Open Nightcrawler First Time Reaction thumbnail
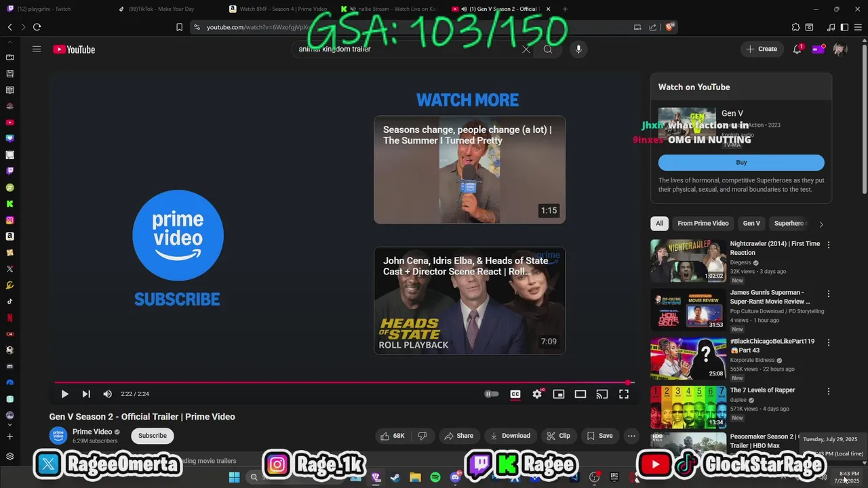The image size is (868, 488). coord(688,261)
